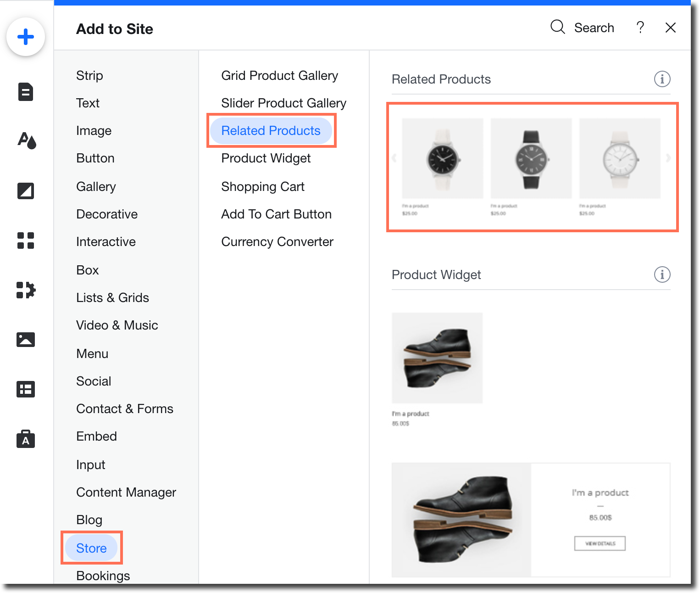Click the gray-dial black-strap watch product image
This screenshot has width=700, height=593.
531,158
